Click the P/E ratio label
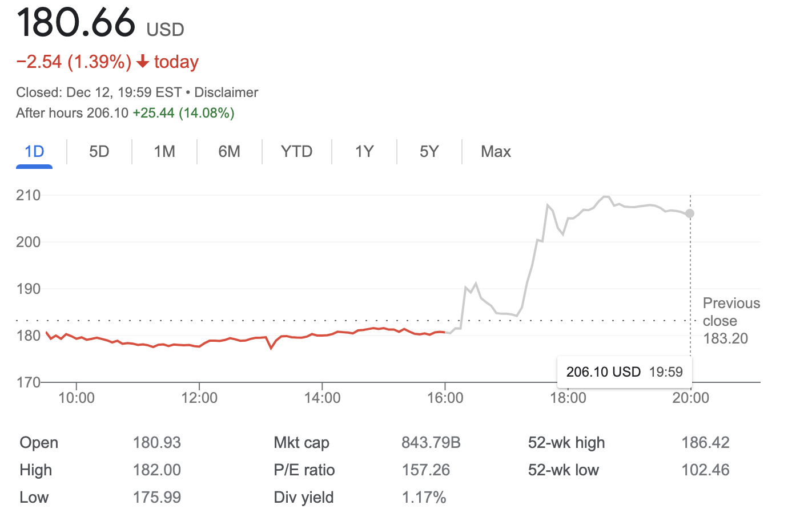This screenshot has height=517, width=812. pyautogui.click(x=304, y=470)
